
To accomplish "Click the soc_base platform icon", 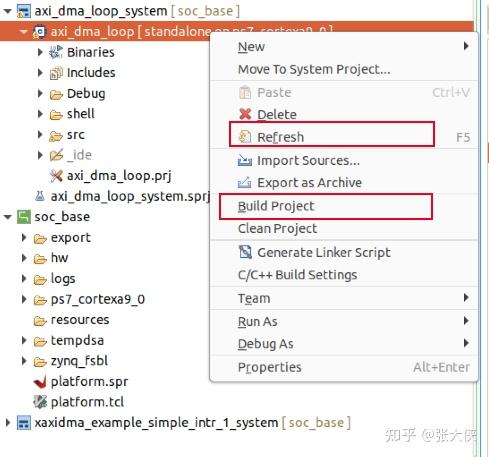I will (x=24, y=217).
